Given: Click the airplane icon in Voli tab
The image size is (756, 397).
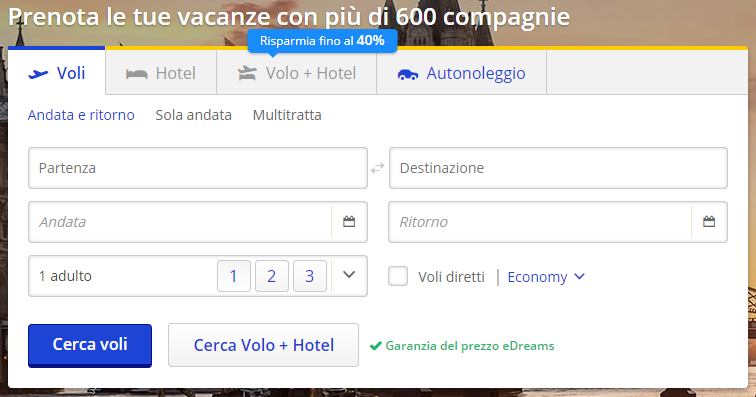Looking at the screenshot, I should 38,74.
